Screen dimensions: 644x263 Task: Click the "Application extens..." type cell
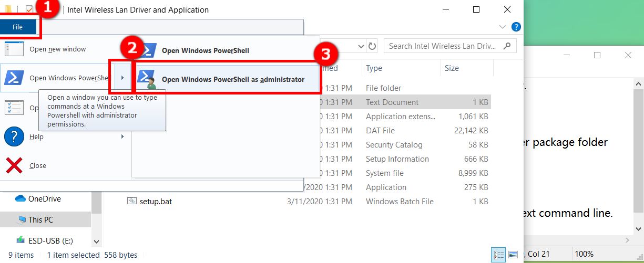point(401,117)
